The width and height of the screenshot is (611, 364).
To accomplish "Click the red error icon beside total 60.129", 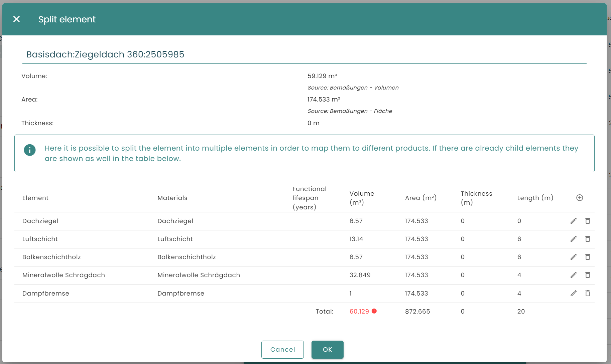I will (x=374, y=311).
